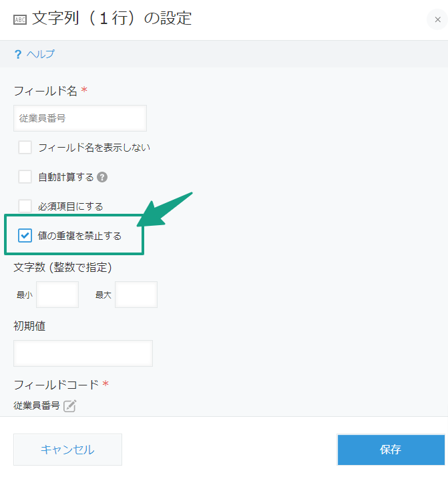Check フィールド名を表示しない checkbox
448x477 pixels.
25,148
